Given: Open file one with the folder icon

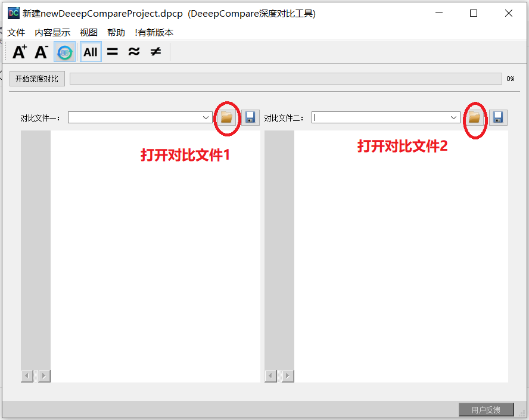Looking at the screenshot, I should point(226,117).
